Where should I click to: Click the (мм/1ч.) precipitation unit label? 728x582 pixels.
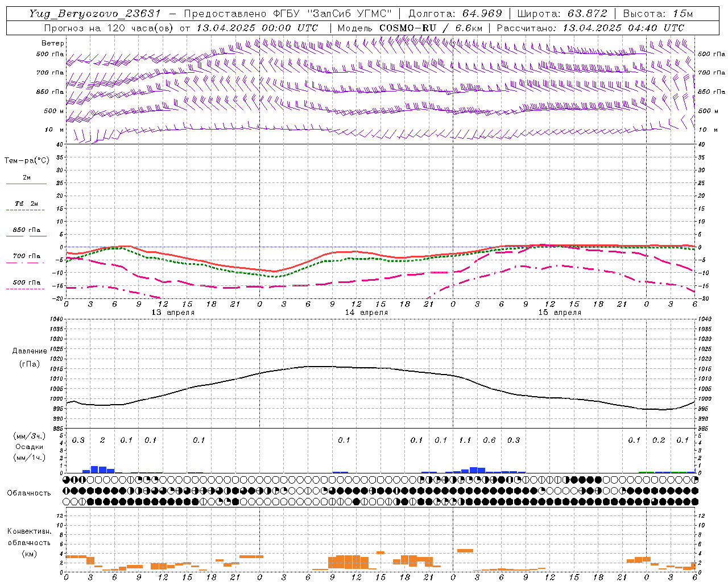point(30,457)
